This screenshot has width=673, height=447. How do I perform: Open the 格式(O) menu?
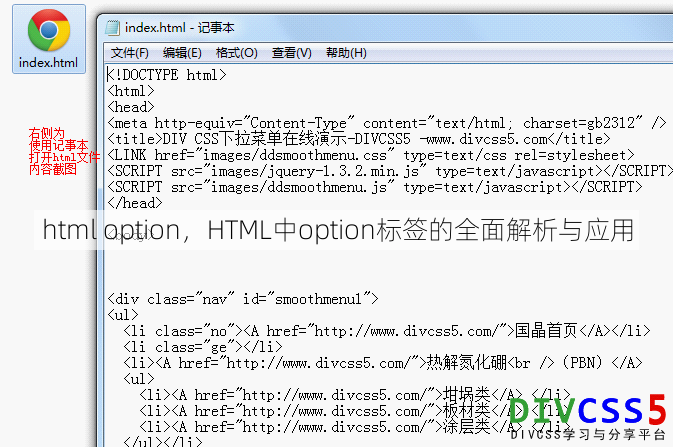(x=236, y=53)
